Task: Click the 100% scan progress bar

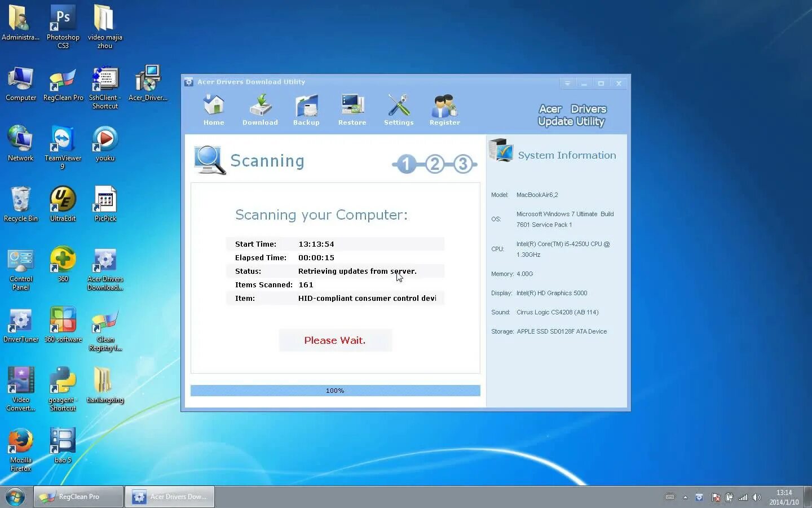Action: [336, 391]
